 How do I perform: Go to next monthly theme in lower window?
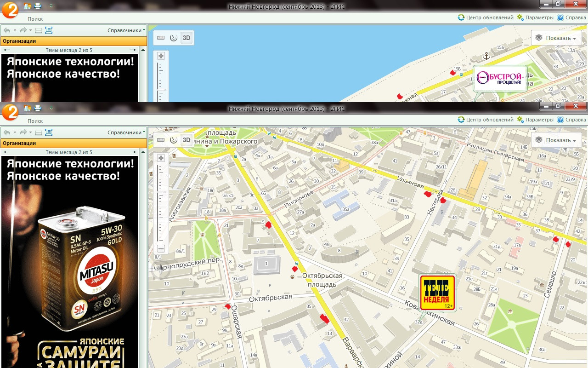(x=133, y=152)
